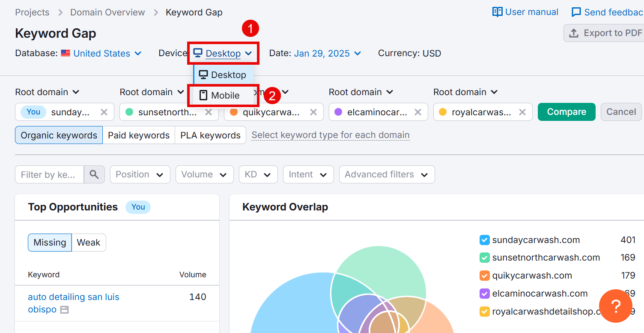Open the User manual link
The image size is (644, 333).
(525, 12)
